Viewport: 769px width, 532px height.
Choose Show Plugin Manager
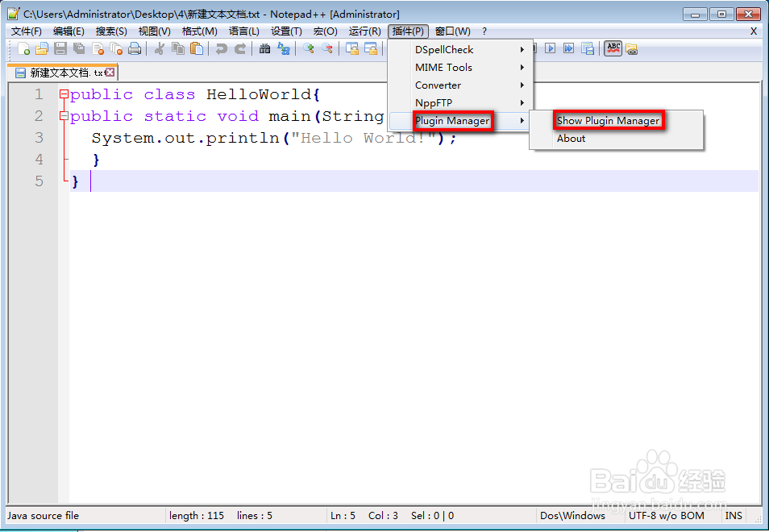click(617, 120)
